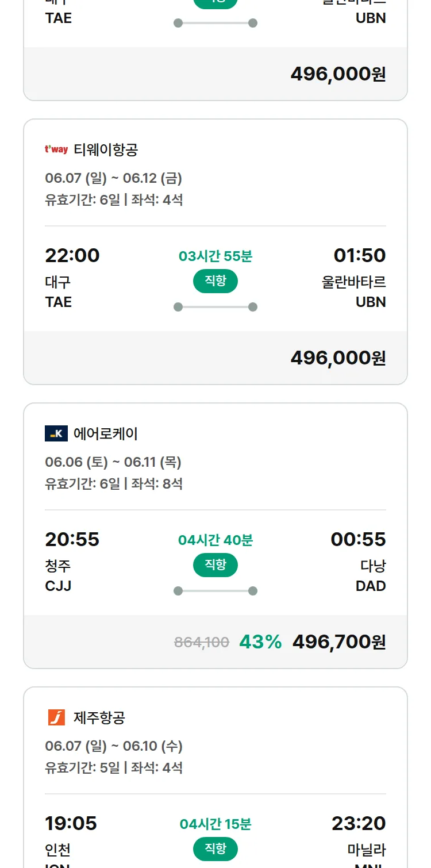The width and height of the screenshot is (431, 868).
Task: Click departure time 20:55 from 청주
Action: click(72, 539)
